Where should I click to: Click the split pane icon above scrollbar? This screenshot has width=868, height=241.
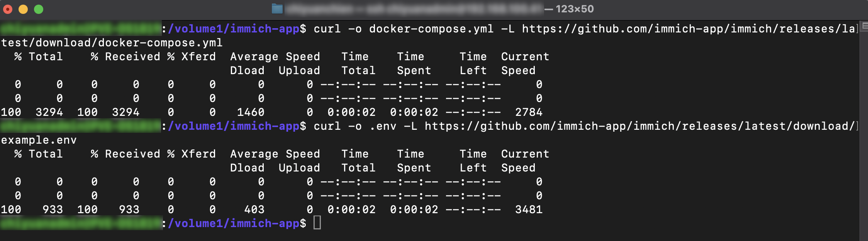pyautogui.click(x=865, y=26)
